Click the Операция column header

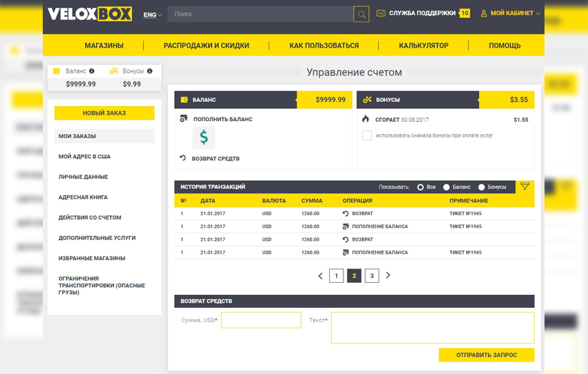tap(357, 200)
